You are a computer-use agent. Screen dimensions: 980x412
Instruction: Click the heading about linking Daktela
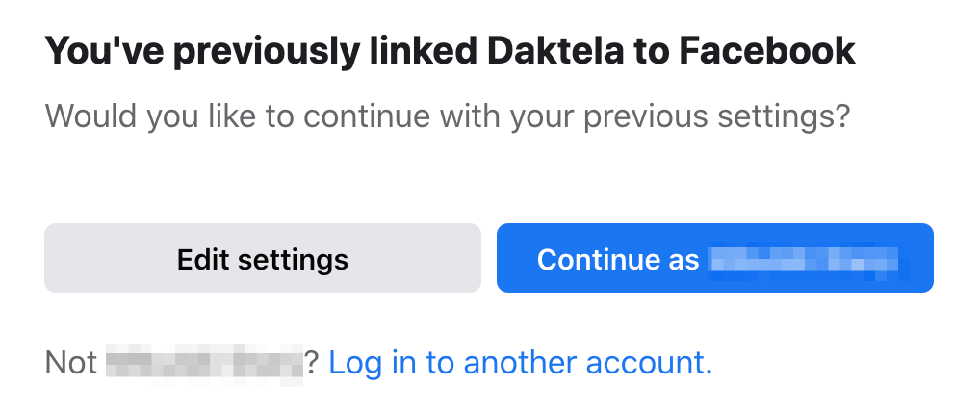click(450, 52)
